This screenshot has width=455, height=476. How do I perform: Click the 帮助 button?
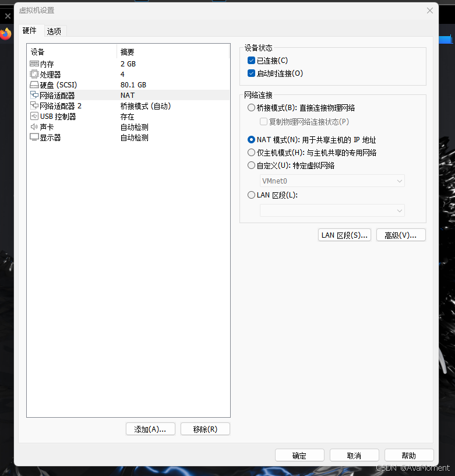coord(409,456)
